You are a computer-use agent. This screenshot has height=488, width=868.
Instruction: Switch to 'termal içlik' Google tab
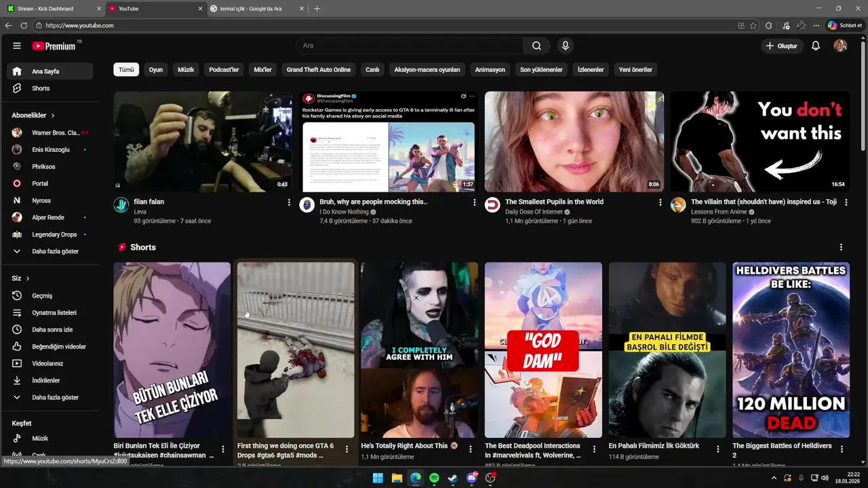(x=256, y=9)
